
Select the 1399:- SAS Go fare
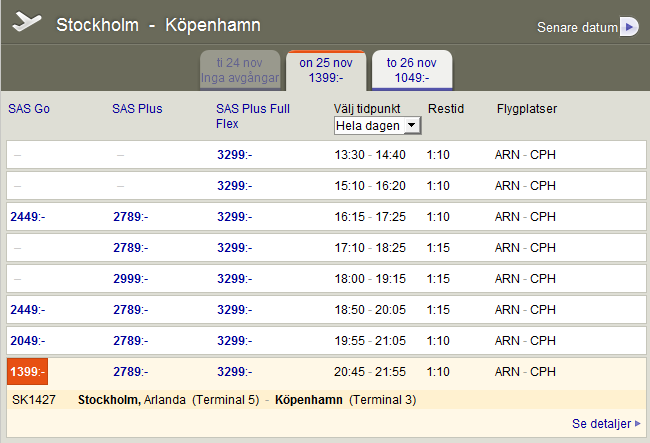point(27,372)
